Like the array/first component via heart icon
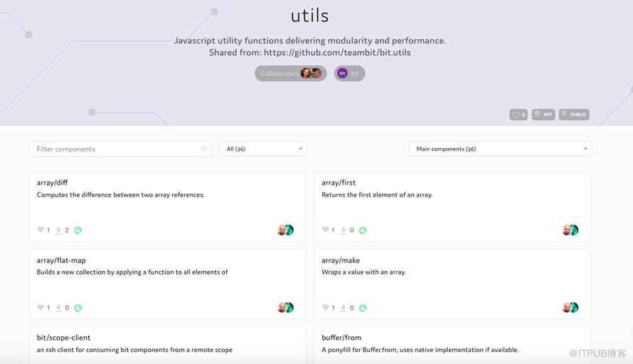 325,230
